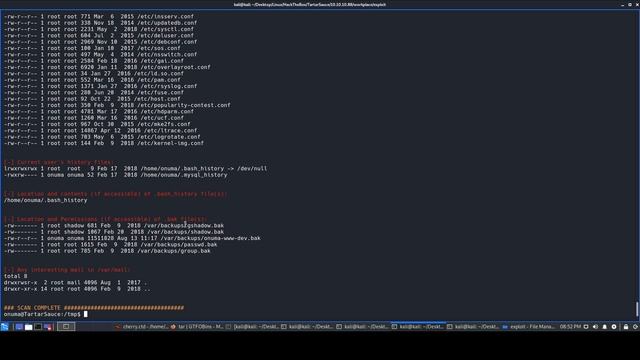Click the 'total 8' output line
Viewport: 640px width, 360px height.
(x=16, y=276)
